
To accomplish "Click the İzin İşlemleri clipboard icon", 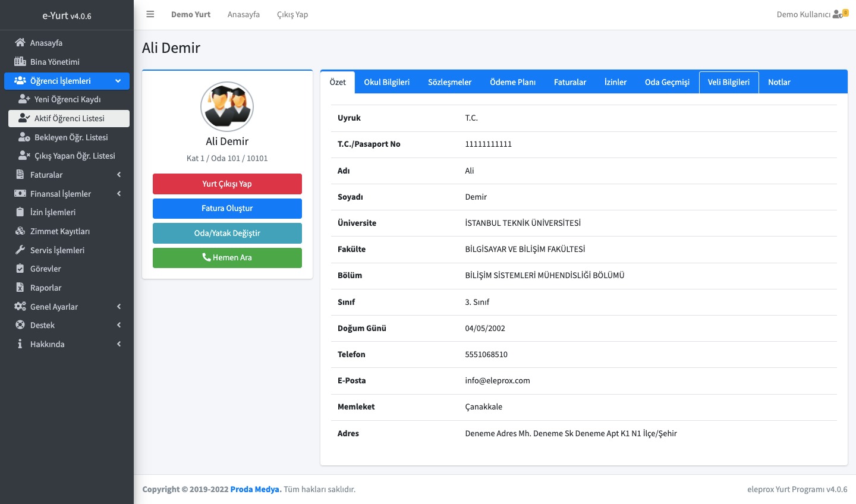I will pyautogui.click(x=20, y=212).
